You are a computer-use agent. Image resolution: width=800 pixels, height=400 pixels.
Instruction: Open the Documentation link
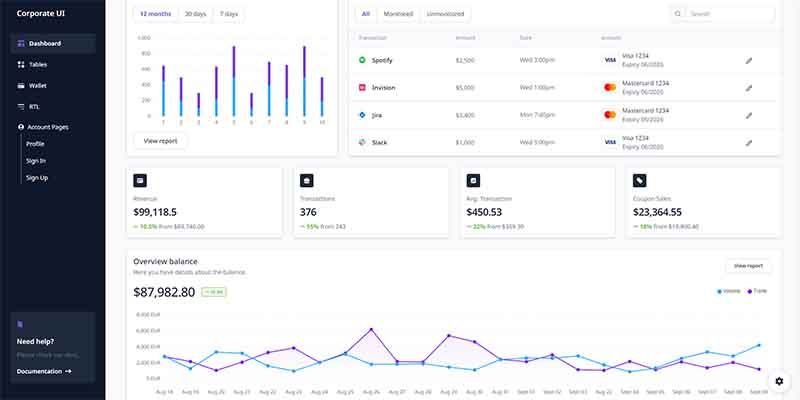click(44, 371)
